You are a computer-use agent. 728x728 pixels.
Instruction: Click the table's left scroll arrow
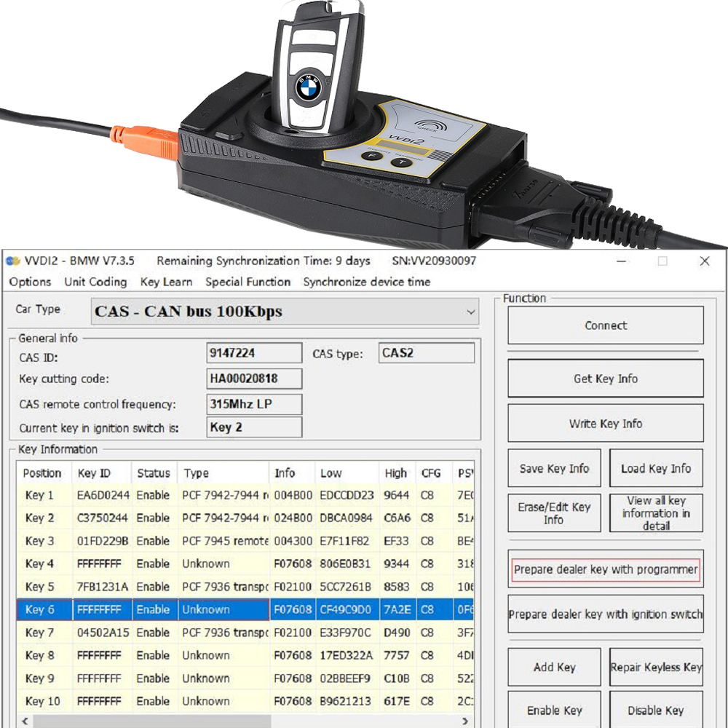click(25, 721)
